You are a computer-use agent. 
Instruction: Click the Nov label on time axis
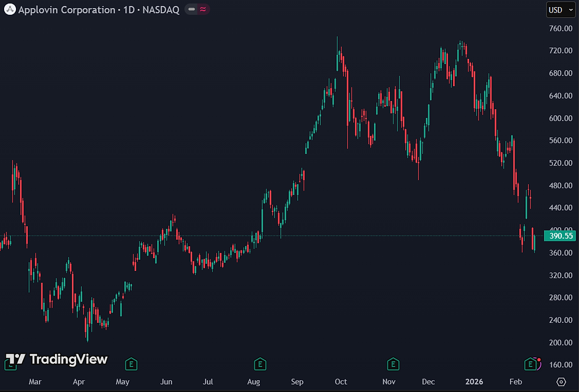point(389,381)
